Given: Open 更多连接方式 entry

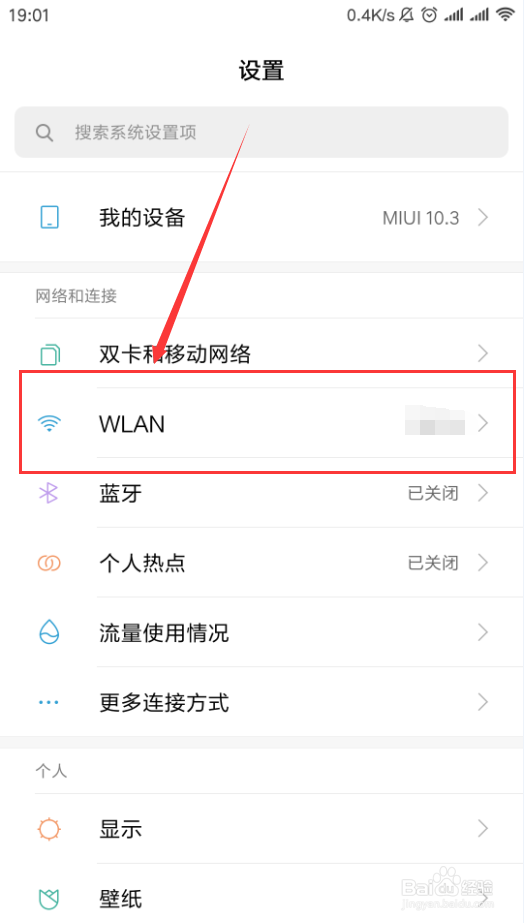Looking at the screenshot, I should click(261, 702).
